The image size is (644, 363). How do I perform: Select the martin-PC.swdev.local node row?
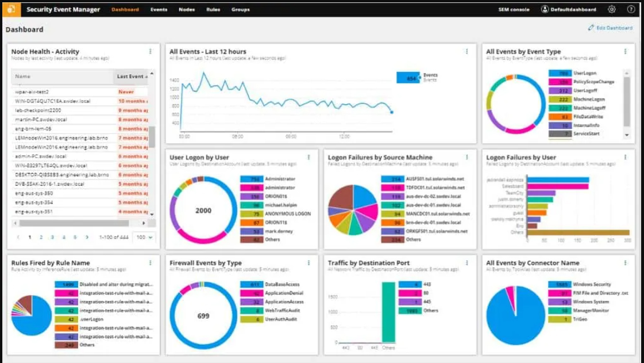coord(80,120)
